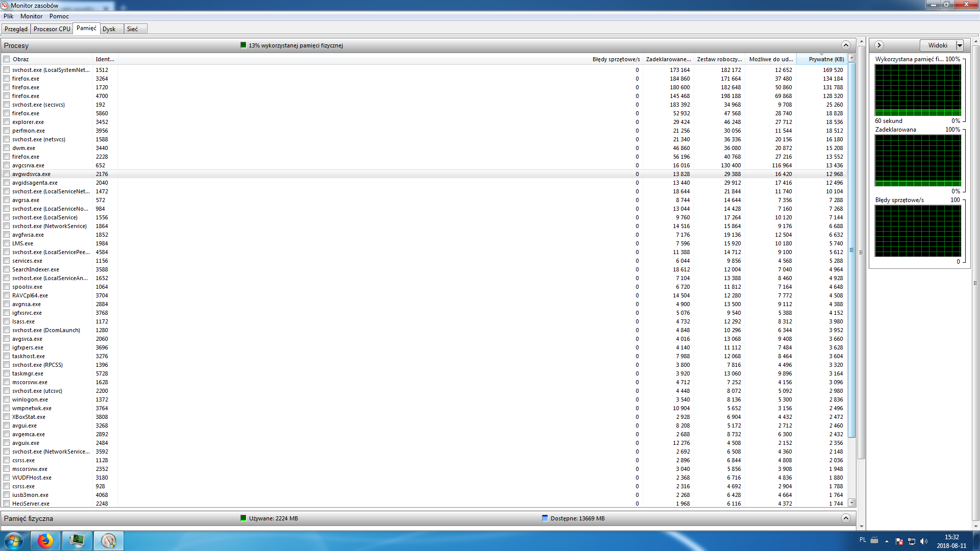The width and height of the screenshot is (980, 551).
Task: Click the Monitor zasobów title bar icon
Action: pos(5,5)
